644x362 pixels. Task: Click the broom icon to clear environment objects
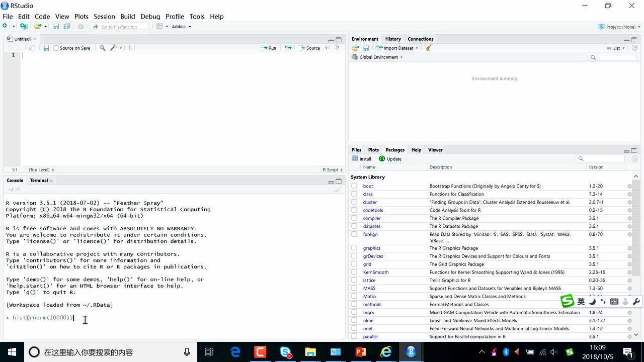tap(428, 48)
